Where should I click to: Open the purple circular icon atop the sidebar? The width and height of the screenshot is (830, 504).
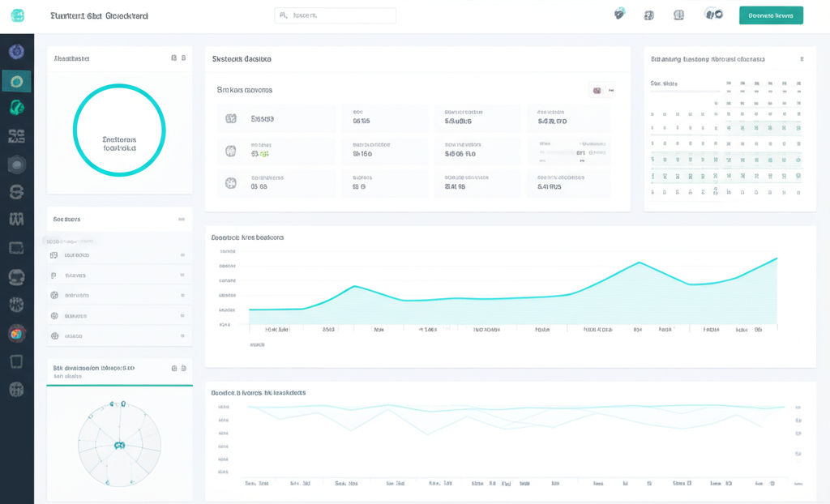pos(16,52)
